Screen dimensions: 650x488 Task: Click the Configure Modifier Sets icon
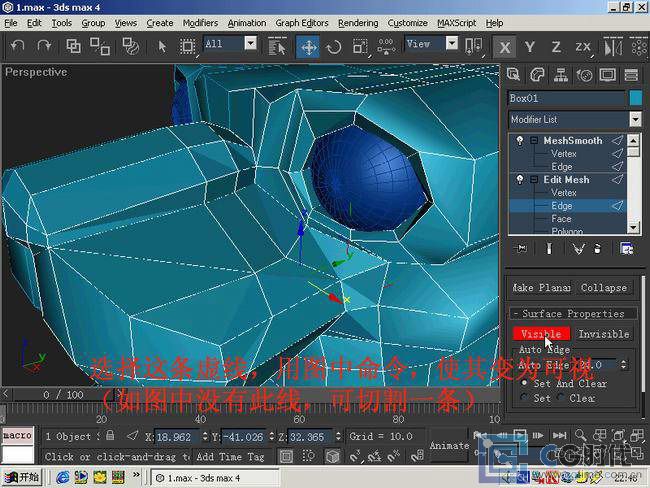[627, 248]
